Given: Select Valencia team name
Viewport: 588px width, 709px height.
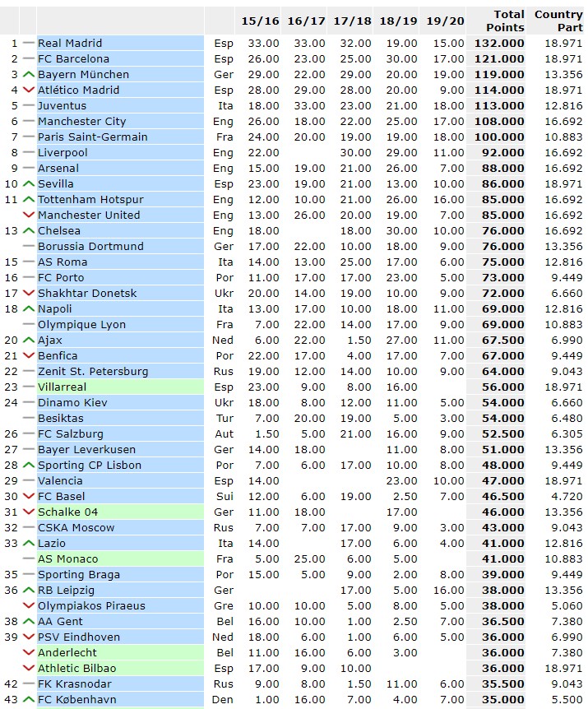Looking at the screenshot, I should [x=60, y=481].
